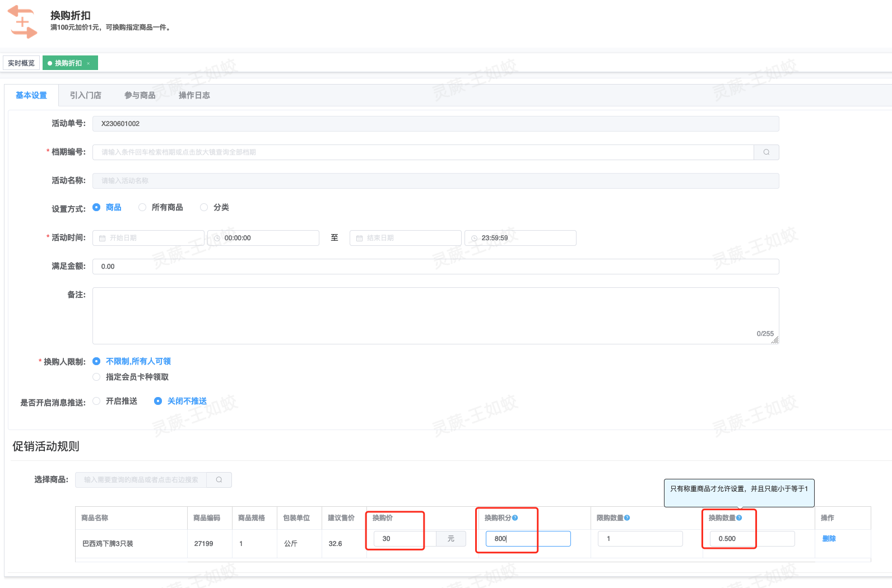Screen dimensions: 892x588
Task: Click the 换购价 input showing 30
Action: [405, 539]
